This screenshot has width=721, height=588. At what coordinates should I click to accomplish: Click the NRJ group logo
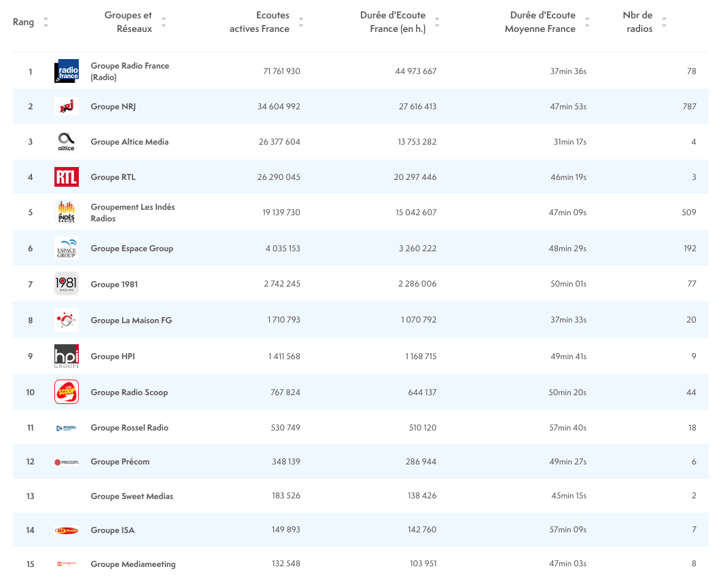[67, 107]
